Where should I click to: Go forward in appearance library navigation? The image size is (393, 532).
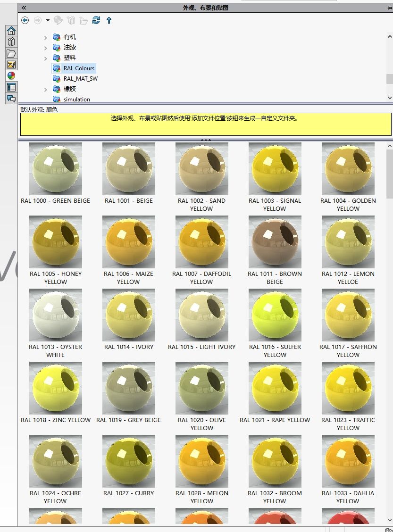[38, 20]
